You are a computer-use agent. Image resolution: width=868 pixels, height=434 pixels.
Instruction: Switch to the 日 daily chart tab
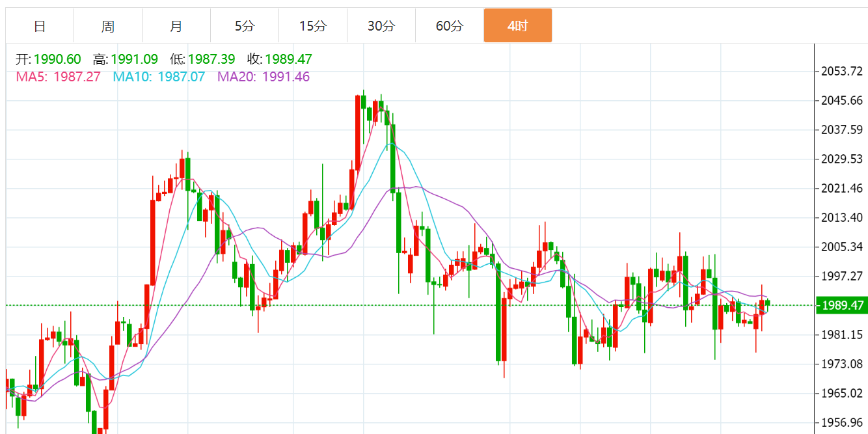40,26
